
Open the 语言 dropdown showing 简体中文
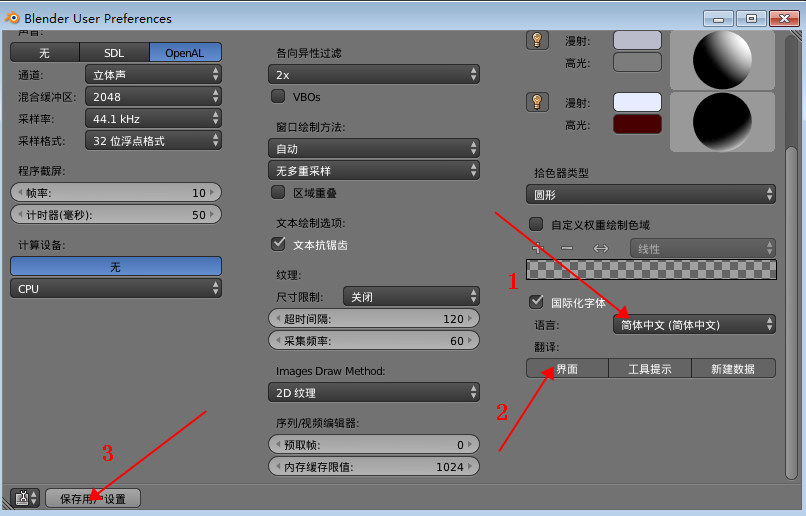pos(694,324)
